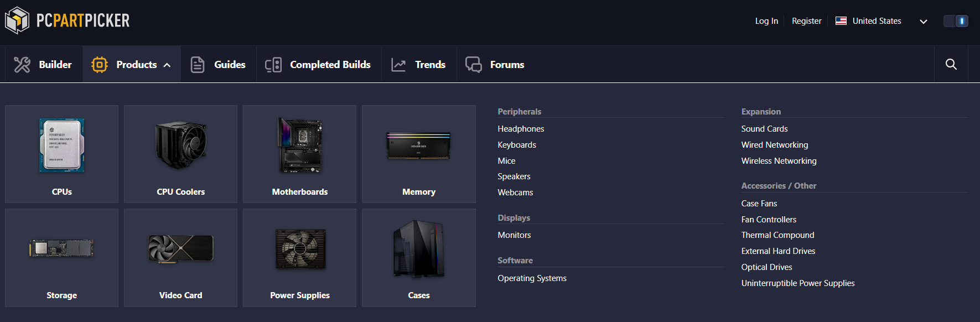Click the CPU Coolers label
The width and height of the screenshot is (980, 322).
point(181,192)
